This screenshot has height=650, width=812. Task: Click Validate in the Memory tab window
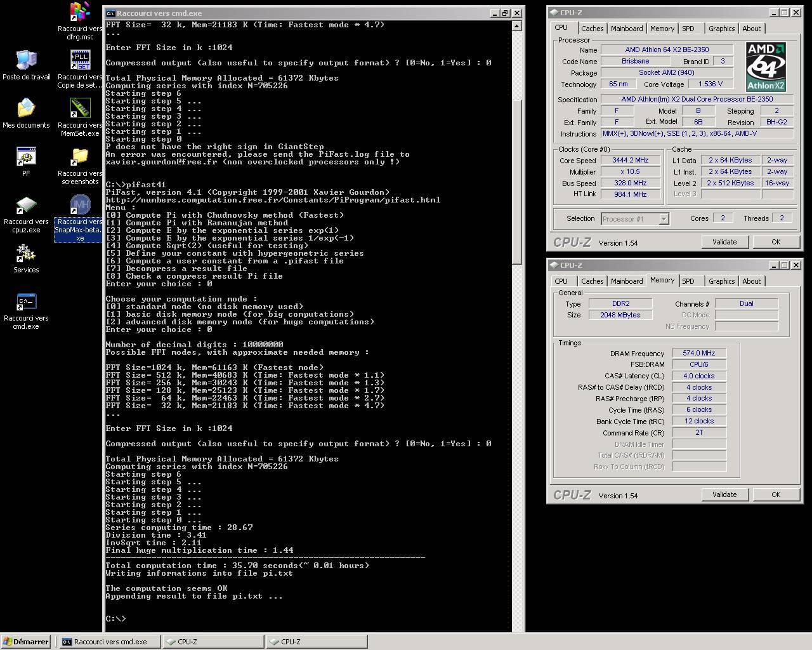[x=724, y=494]
